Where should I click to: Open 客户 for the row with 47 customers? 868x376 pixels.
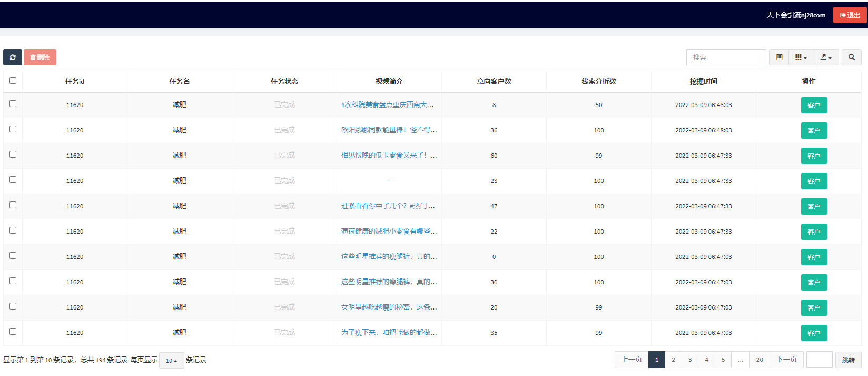[x=814, y=207]
